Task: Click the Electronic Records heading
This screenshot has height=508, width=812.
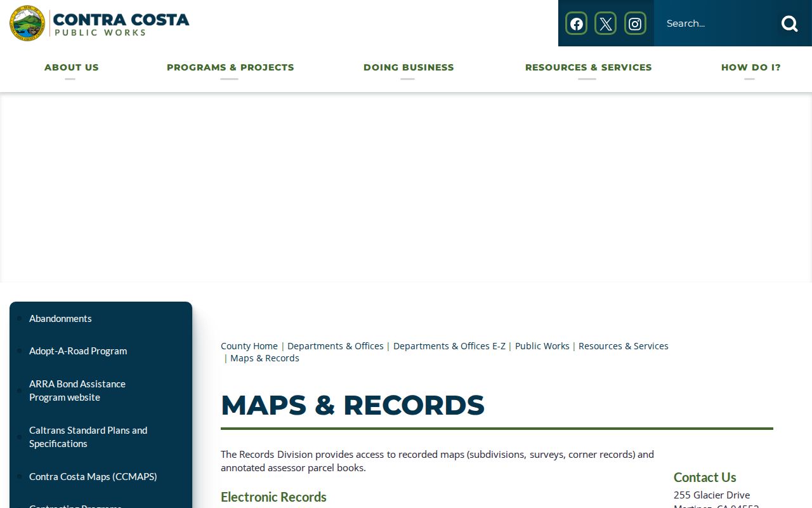Action: coord(273,497)
